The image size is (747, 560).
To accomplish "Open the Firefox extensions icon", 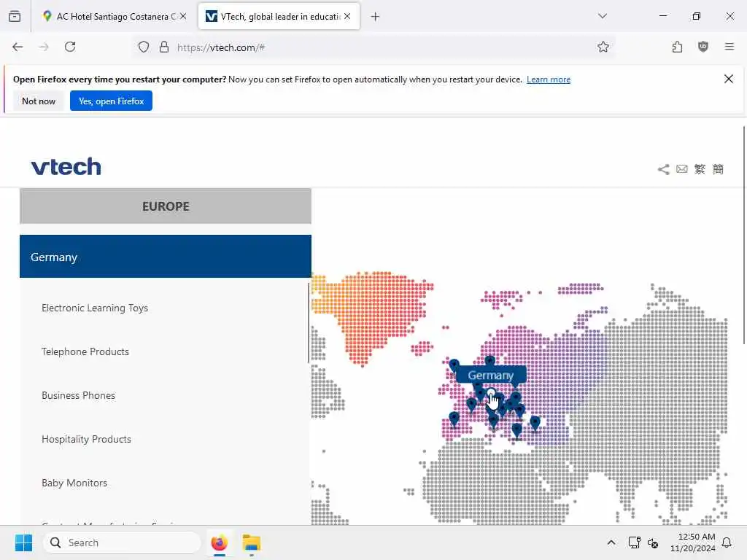I will [677, 47].
